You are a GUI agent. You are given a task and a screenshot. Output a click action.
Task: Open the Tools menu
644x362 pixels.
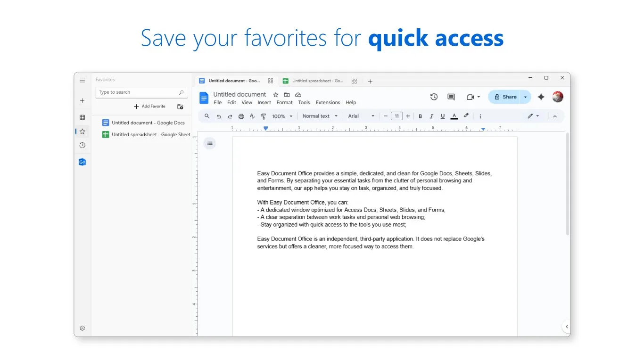point(304,102)
